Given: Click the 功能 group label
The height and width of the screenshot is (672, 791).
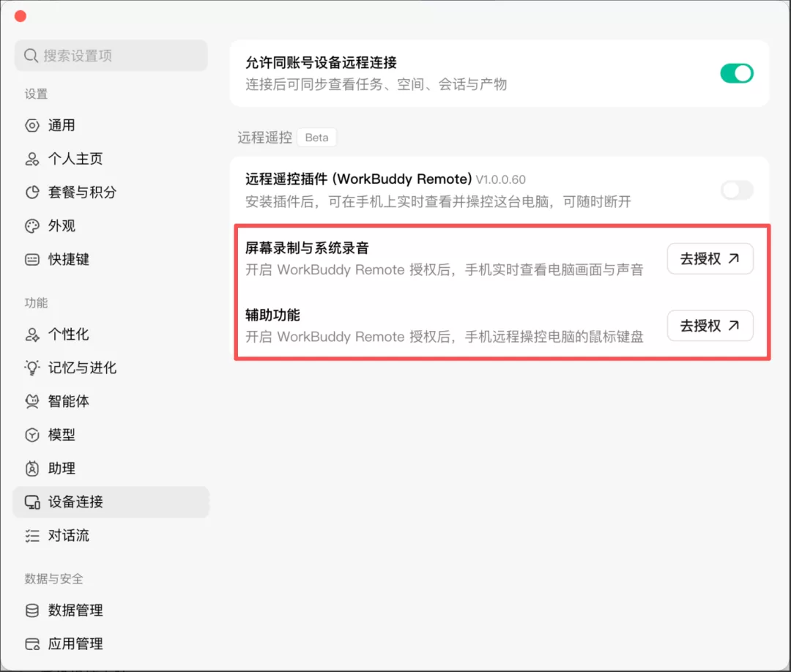Looking at the screenshot, I should pyautogui.click(x=37, y=303).
